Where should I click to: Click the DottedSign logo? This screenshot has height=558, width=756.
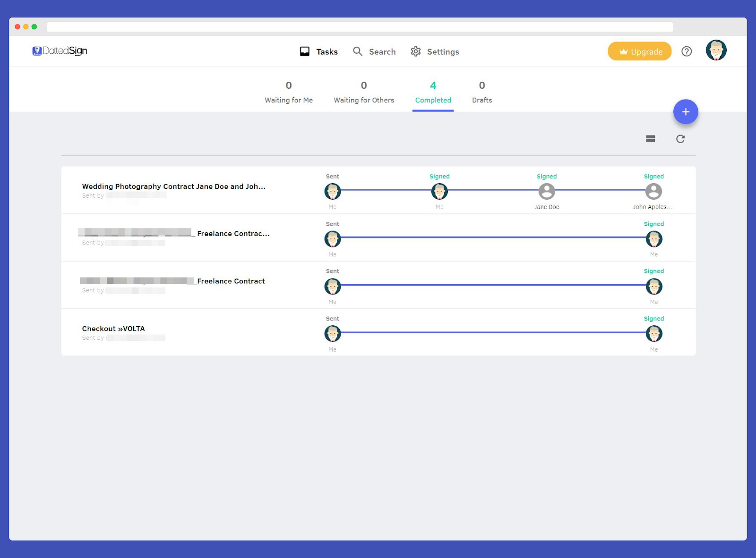coord(60,51)
